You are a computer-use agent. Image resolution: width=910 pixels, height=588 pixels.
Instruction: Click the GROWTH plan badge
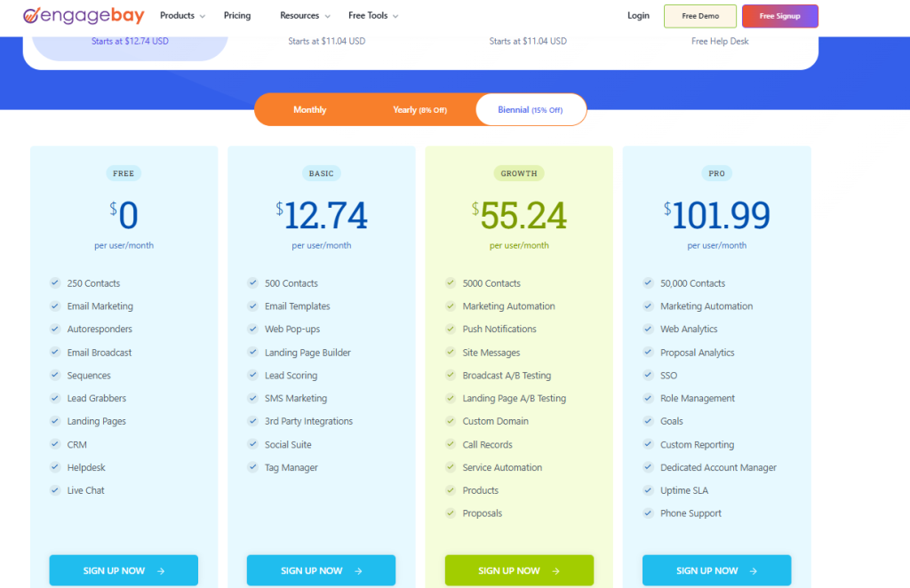click(x=519, y=173)
